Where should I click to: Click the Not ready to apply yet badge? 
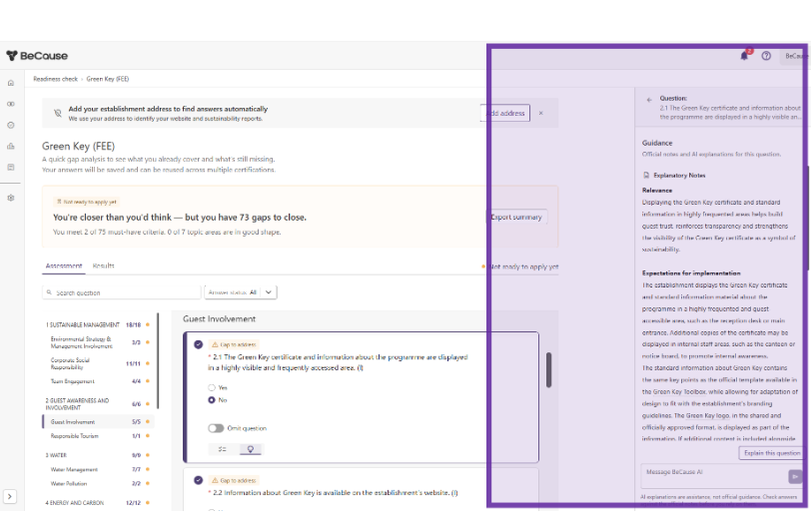pyautogui.click(x=87, y=202)
